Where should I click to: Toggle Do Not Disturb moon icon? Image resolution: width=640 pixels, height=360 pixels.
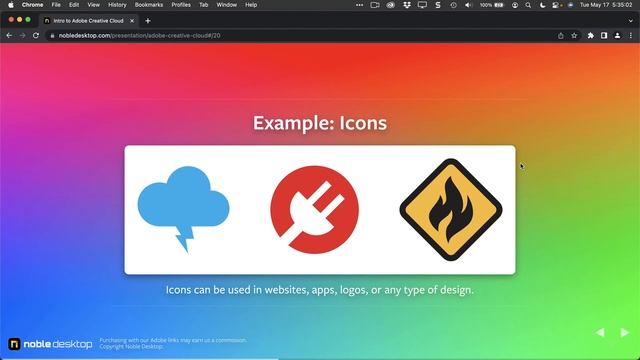click(542, 5)
